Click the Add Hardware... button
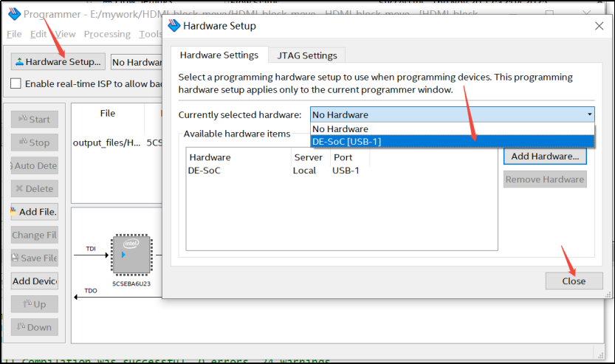 point(545,156)
